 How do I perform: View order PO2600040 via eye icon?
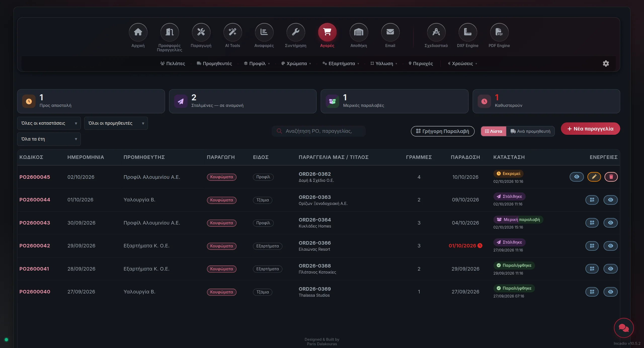611,292
